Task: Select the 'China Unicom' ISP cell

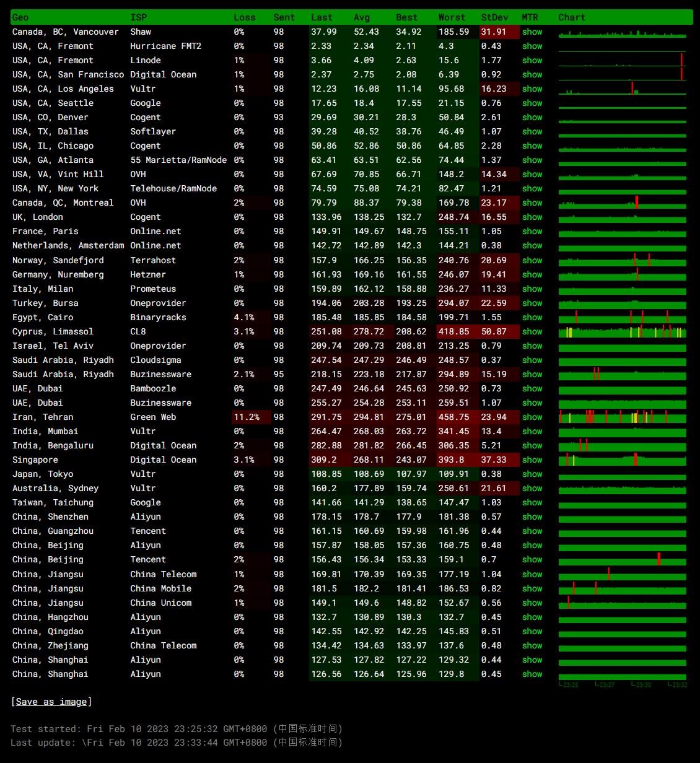Action: [x=160, y=603]
